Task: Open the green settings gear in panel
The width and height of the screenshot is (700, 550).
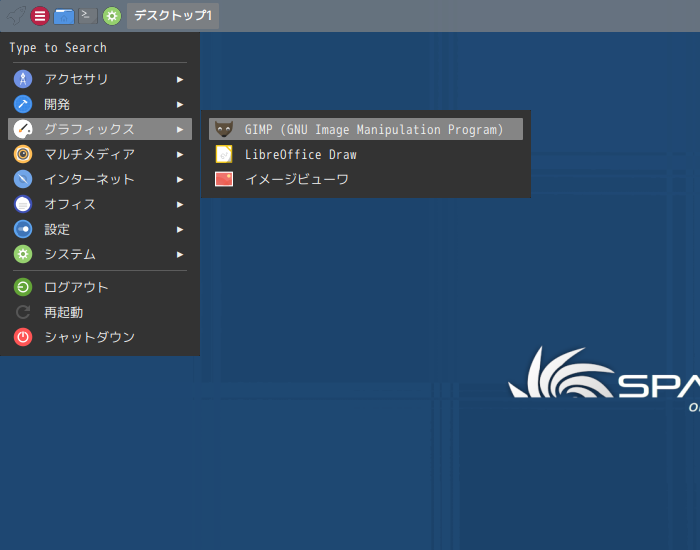Action: click(112, 16)
